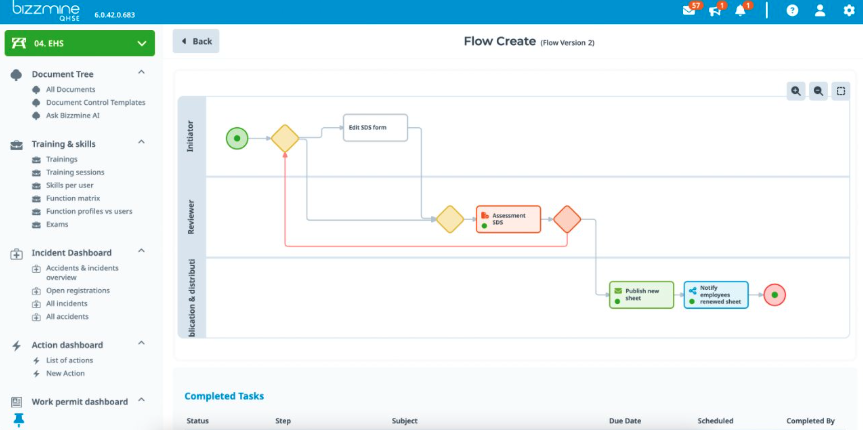Click the Publish new sheet node
Screen dimensions: 863x430
(641, 295)
